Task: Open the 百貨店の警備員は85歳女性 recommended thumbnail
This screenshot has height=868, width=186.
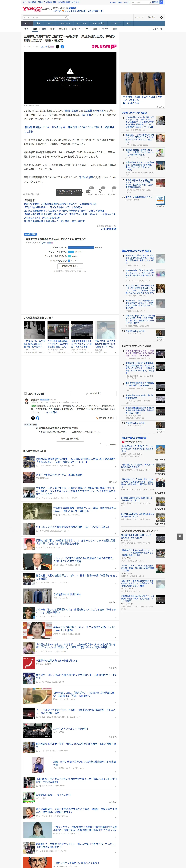Action: click(x=58, y=330)
